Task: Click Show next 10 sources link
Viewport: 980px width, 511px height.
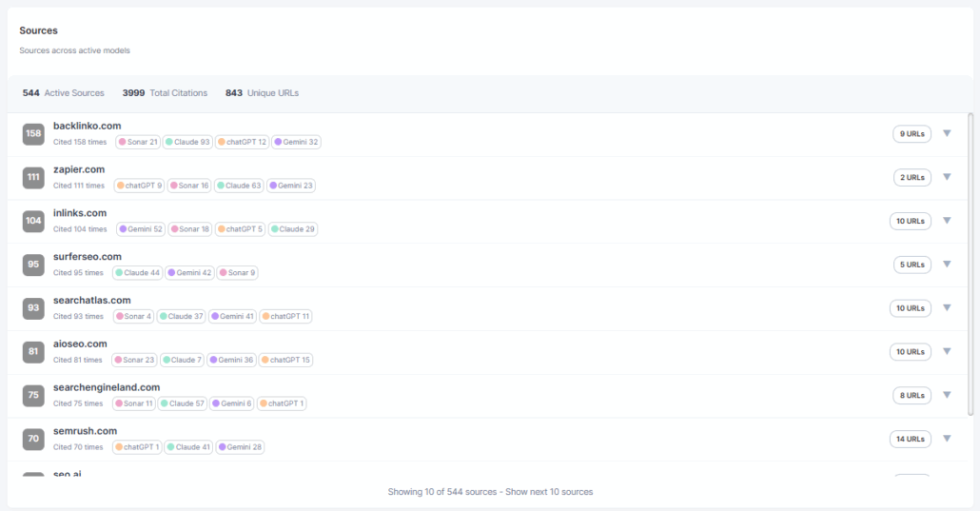Action: tap(549, 492)
